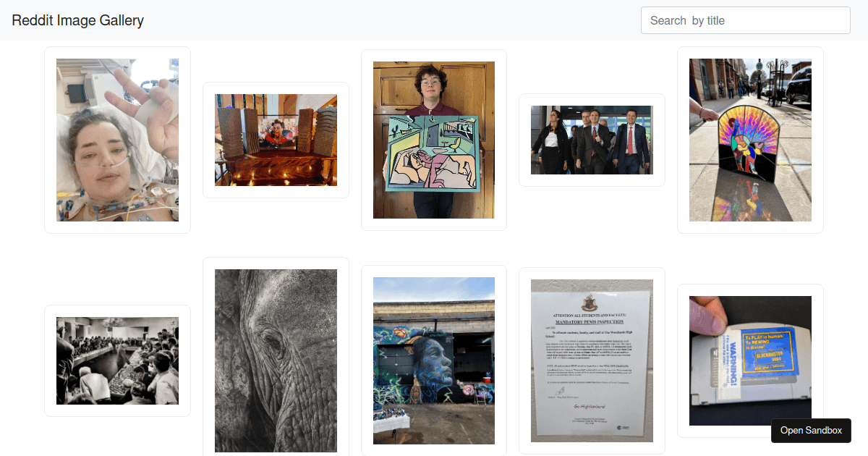Open the teen holding cubist painting image
Image resolution: width=868 pixels, height=456 pixels.
[434, 140]
